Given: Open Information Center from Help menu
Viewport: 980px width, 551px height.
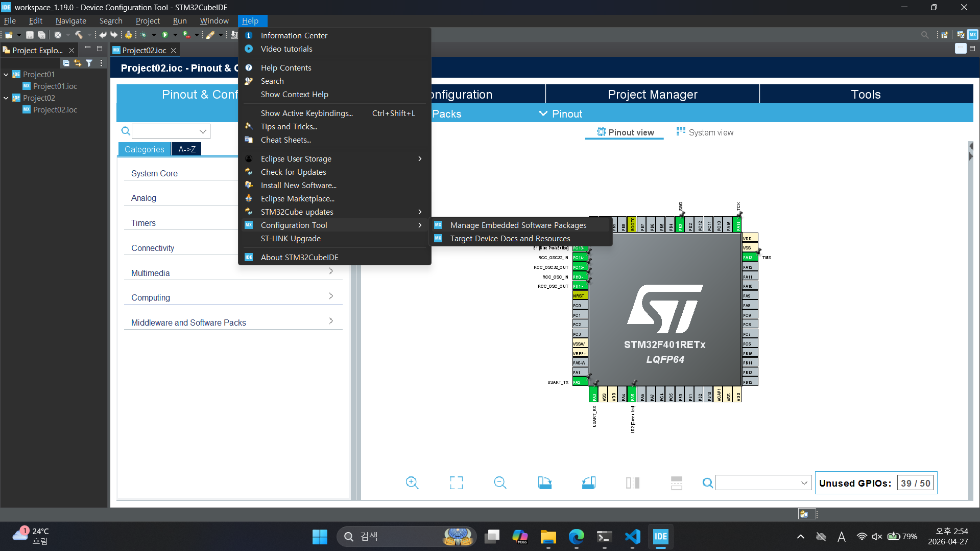Looking at the screenshot, I should click(334, 35).
